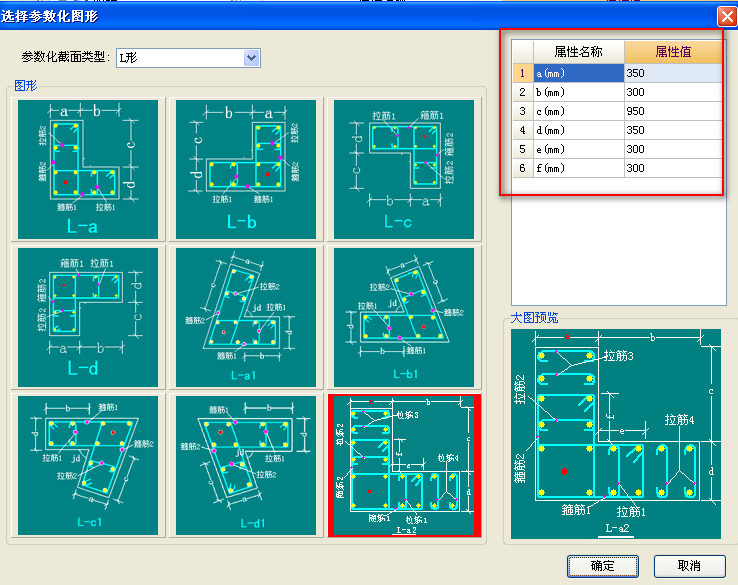
Task: Select the a(mm) property name cell
Action: pos(578,73)
